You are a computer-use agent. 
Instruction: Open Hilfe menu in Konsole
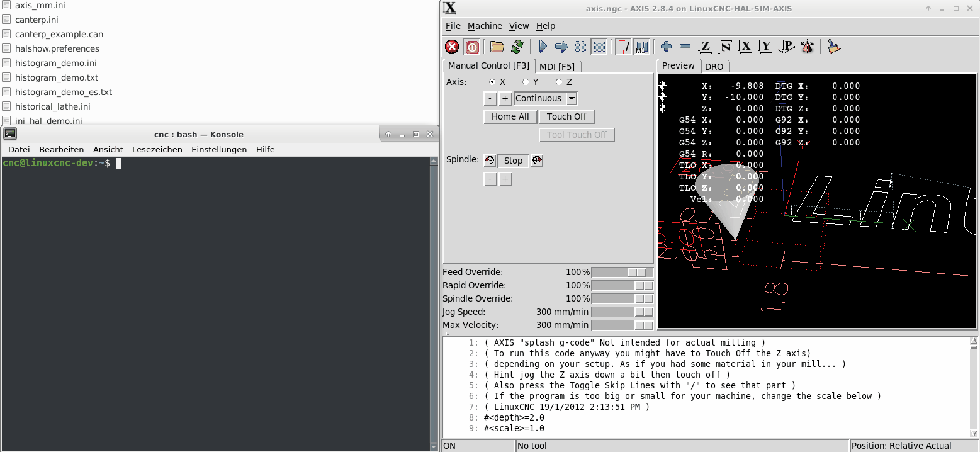[x=266, y=149]
